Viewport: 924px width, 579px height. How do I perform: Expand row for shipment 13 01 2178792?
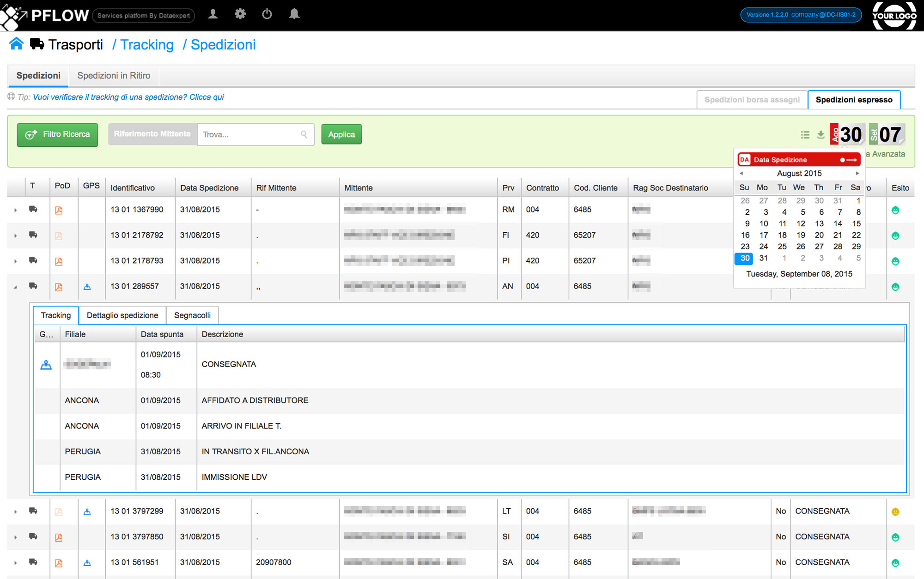click(15, 235)
